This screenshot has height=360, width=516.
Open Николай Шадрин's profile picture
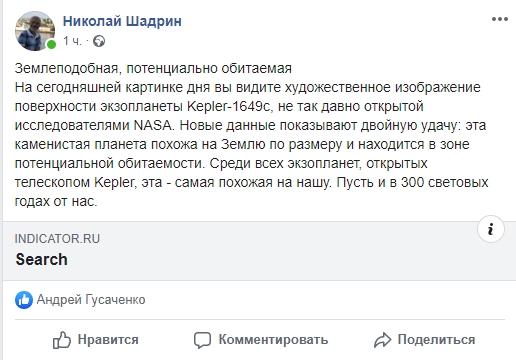[35, 31]
